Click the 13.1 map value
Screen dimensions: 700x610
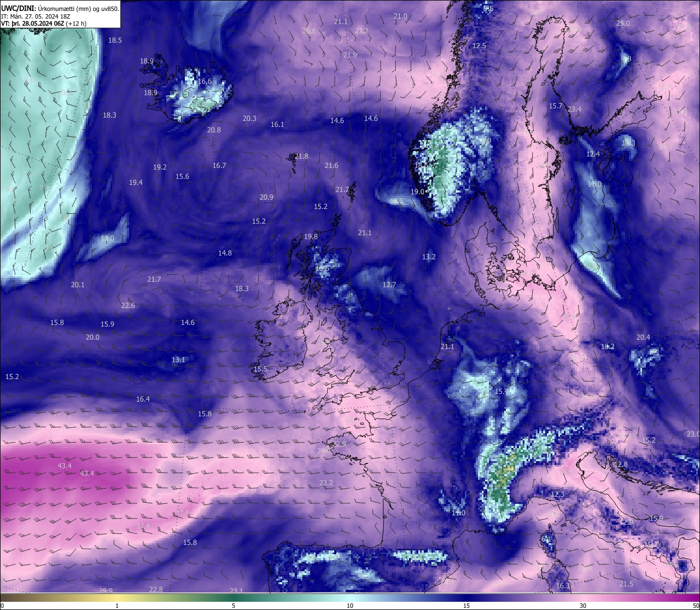[178, 359]
